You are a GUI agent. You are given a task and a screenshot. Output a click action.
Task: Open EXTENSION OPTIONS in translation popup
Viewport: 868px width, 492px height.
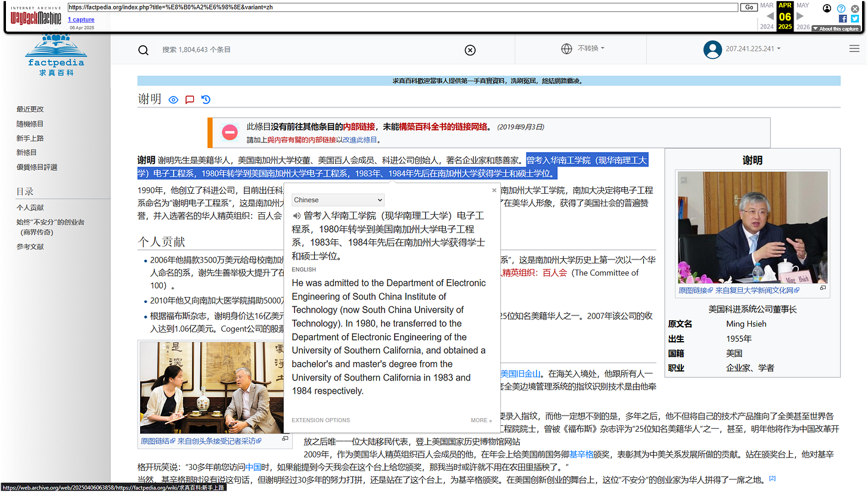click(x=321, y=420)
